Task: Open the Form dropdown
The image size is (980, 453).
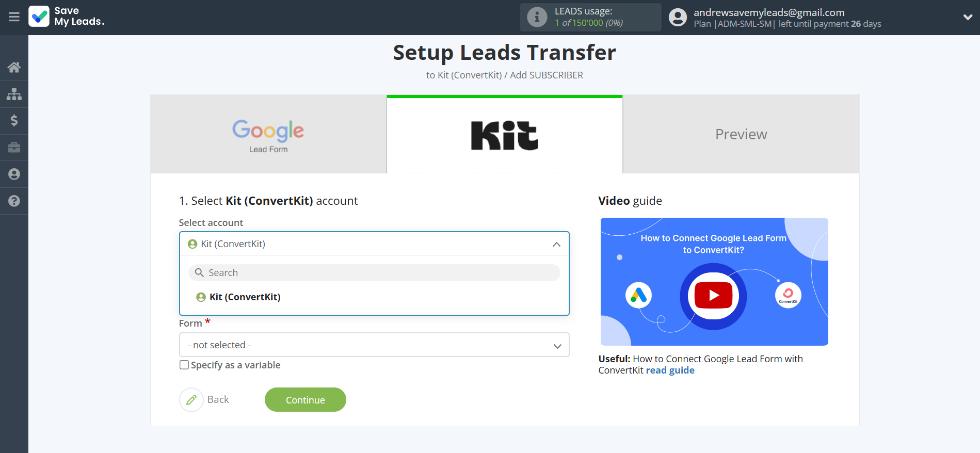Action: coord(374,345)
